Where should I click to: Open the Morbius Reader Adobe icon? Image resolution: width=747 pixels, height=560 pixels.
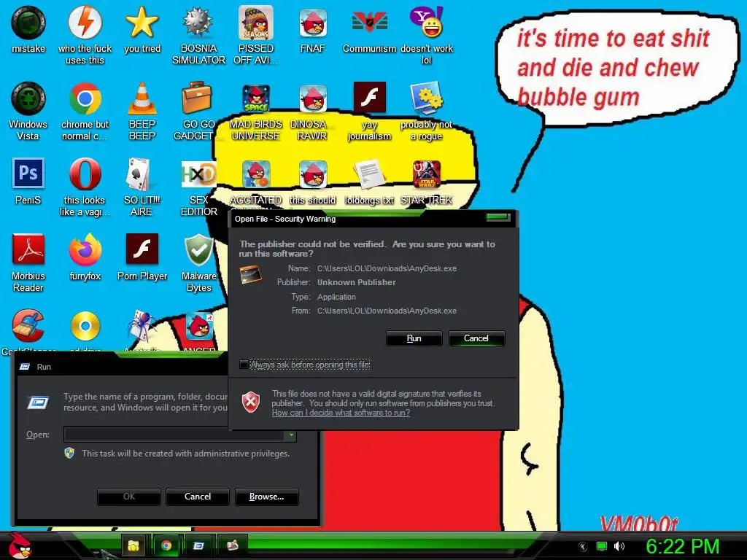tap(28, 249)
